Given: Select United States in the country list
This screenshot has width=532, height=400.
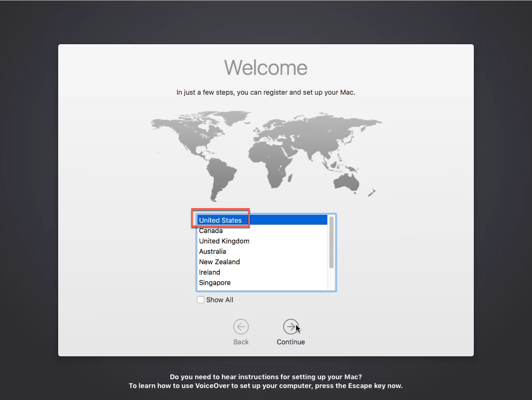Looking at the screenshot, I should [262, 220].
